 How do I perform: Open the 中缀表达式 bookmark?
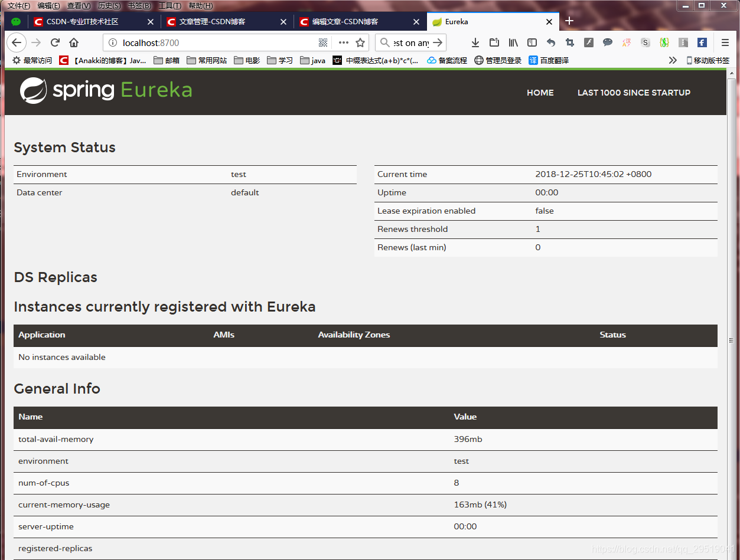(x=376, y=60)
